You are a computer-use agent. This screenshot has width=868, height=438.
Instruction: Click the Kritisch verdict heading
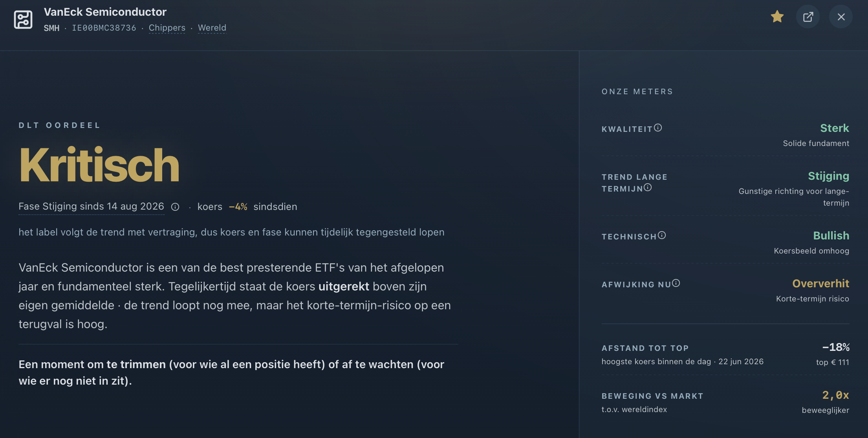pyautogui.click(x=99, y=165)
